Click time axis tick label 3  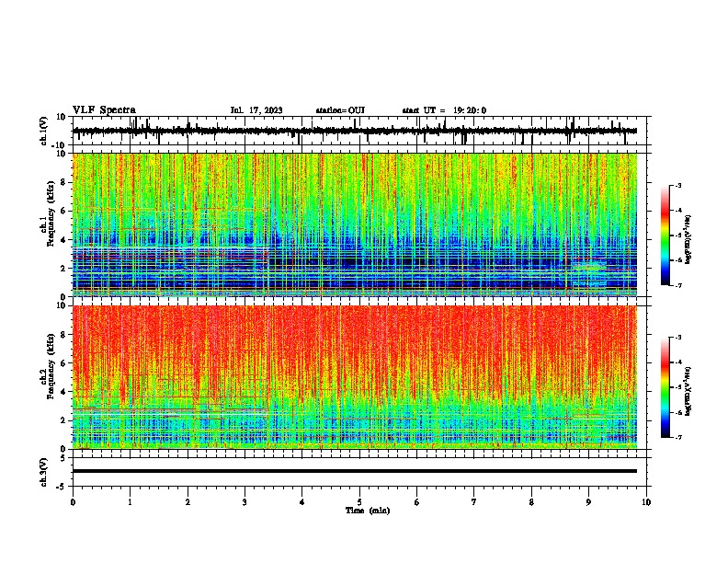[245, 502]
